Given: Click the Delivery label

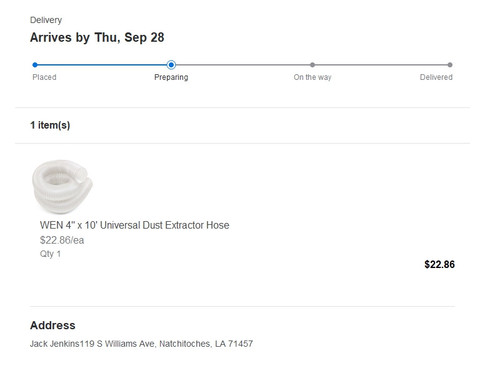Looking at the screenshot, I should (46, 20).
